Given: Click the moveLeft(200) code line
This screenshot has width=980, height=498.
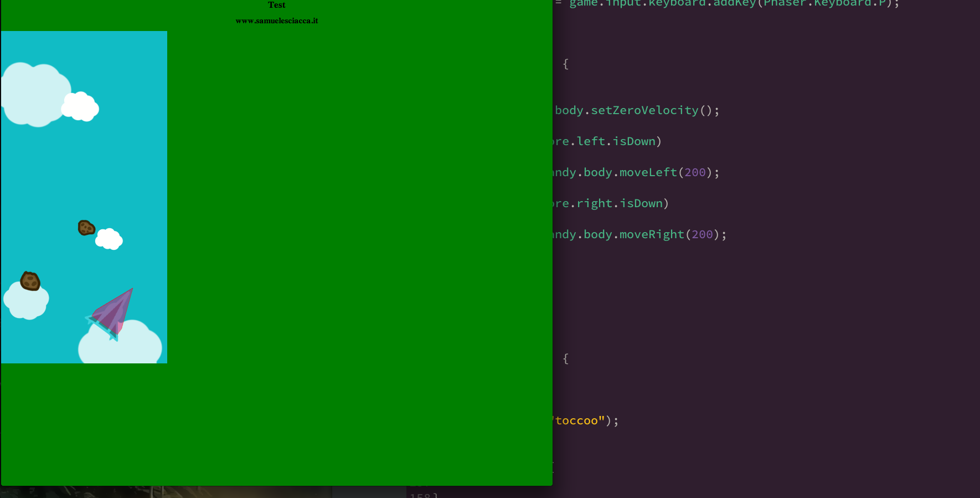Looking at the screenshot, I should [637, 172].
